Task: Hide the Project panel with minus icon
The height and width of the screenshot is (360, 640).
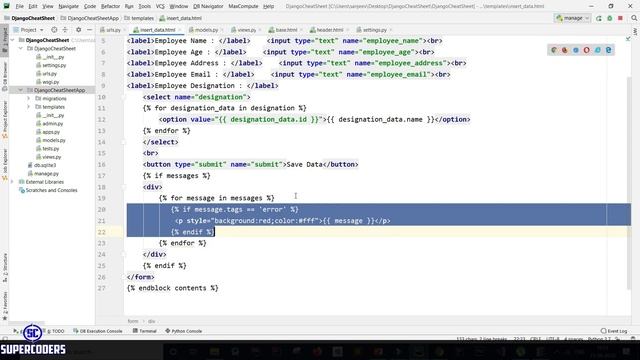Action: click(89, 30)
